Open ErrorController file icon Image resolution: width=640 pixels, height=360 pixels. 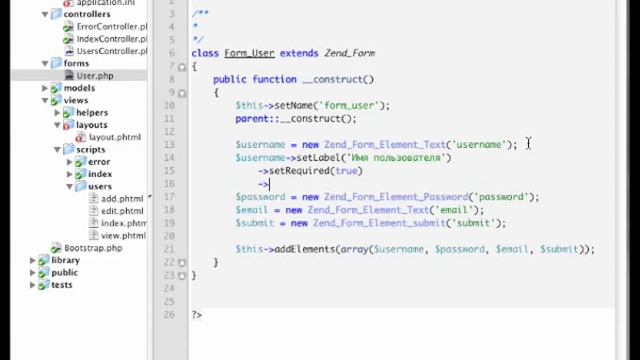point(69,27)
